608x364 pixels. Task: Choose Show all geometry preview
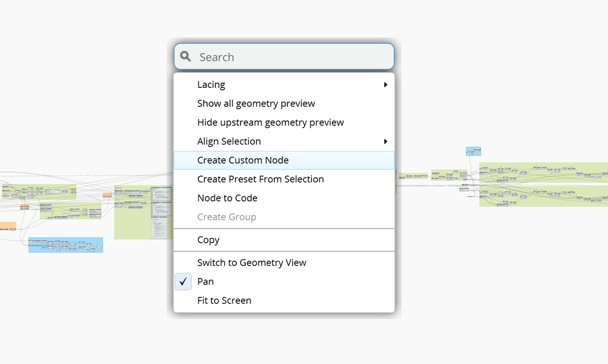click(256, 103)
